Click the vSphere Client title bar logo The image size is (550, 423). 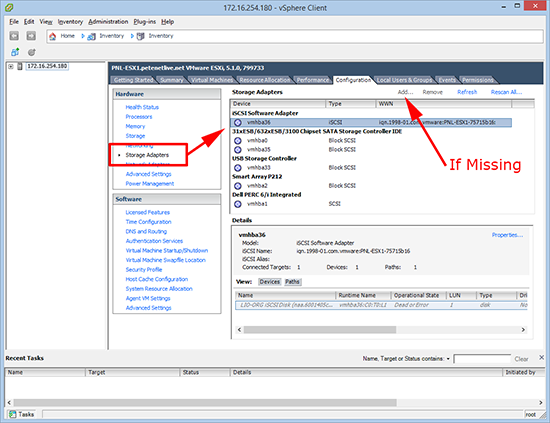click(x=9, y=7)
